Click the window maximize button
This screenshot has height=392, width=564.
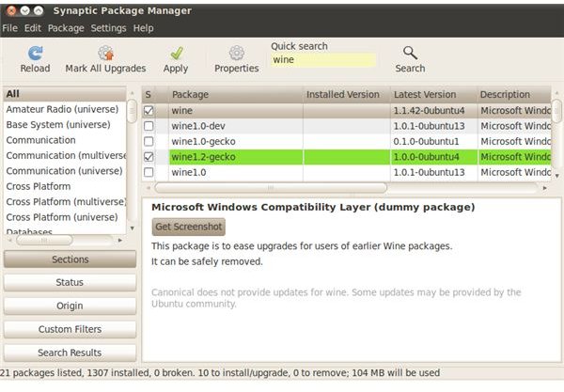39,10
